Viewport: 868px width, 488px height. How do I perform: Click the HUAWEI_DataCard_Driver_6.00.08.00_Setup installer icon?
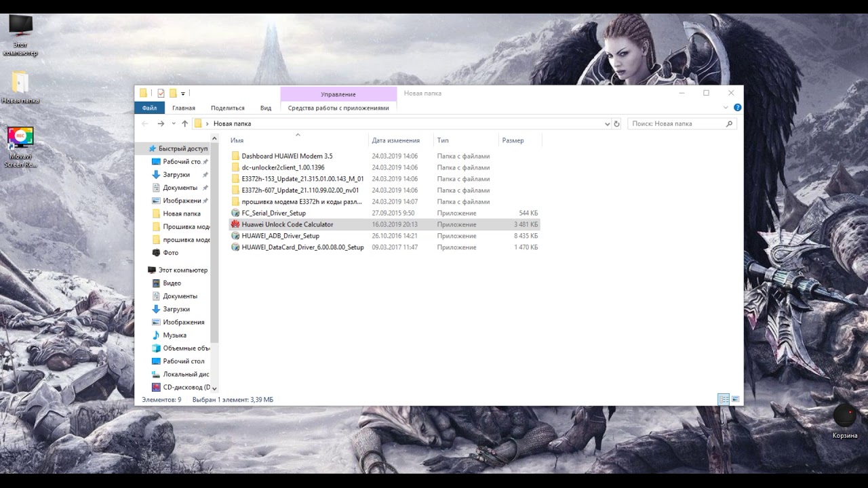[x=235, y=247]
